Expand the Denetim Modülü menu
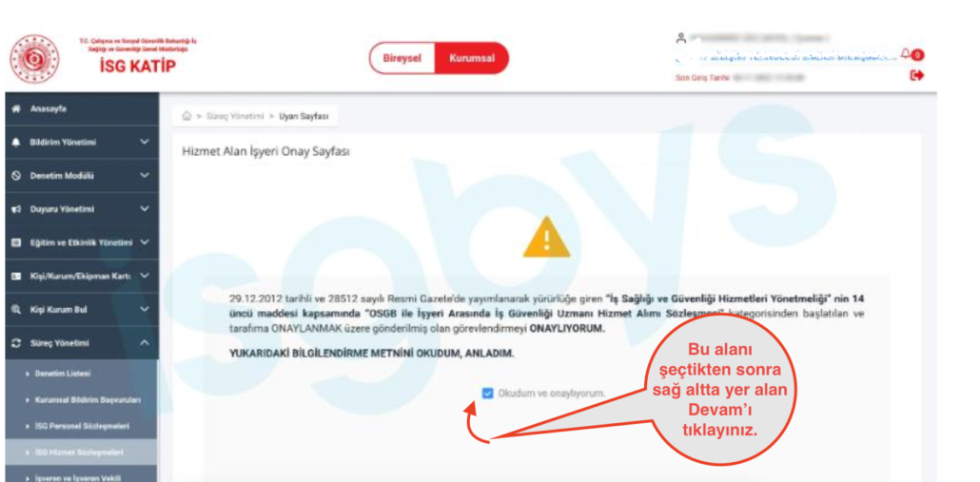The height and width of the screenshot is (482, 980). tap(79, 176)
